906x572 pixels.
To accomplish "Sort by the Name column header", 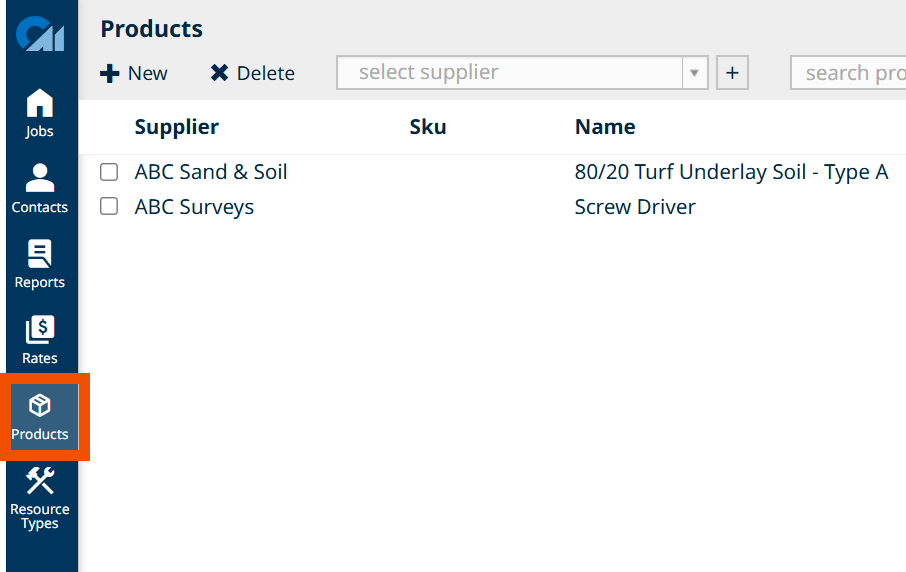I will [605, 127].
